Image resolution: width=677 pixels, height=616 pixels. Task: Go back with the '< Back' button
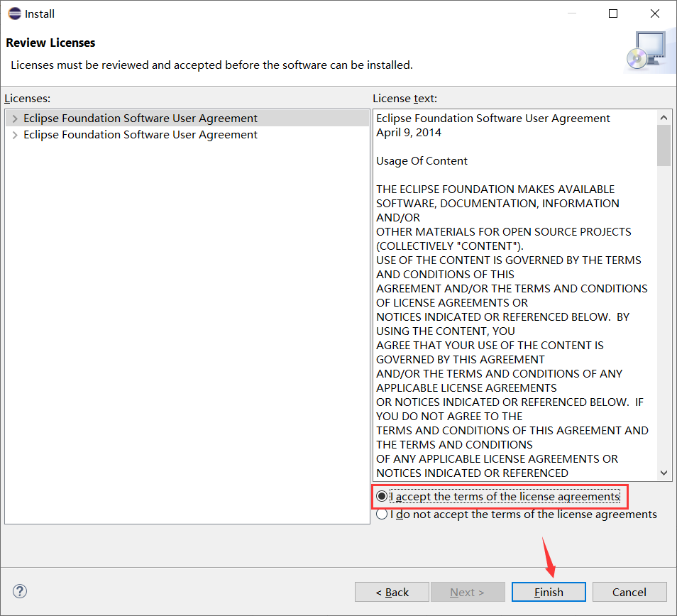pos(392,592)
